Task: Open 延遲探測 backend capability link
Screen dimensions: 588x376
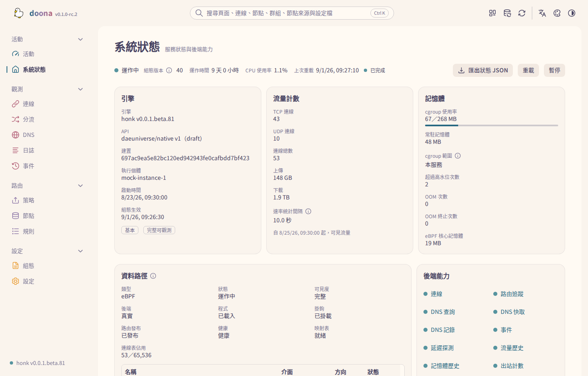Action: click(x=442, y=348)
